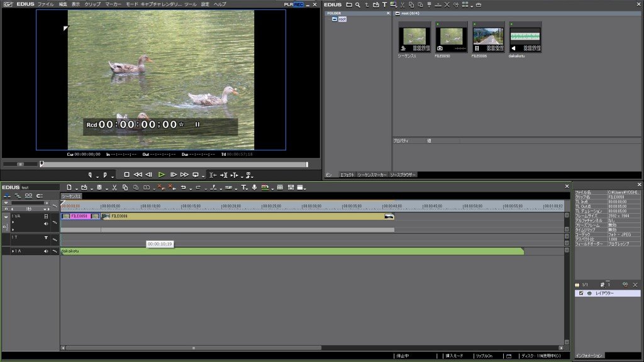Switch to the シーケンスマーカー tab
This screenshot has width=644, height=362.
tap(372, 175)
